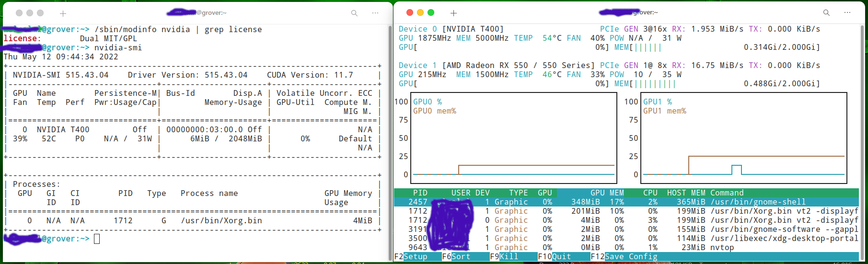Click the /usr/bin/Xorg.bin process name in nvidia-smi
The width and height of the screenshot is (868, 264).
221,221
